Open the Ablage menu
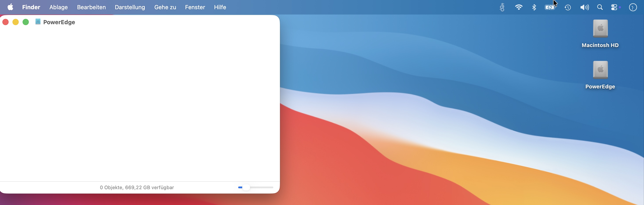 [x=58, y=7]
